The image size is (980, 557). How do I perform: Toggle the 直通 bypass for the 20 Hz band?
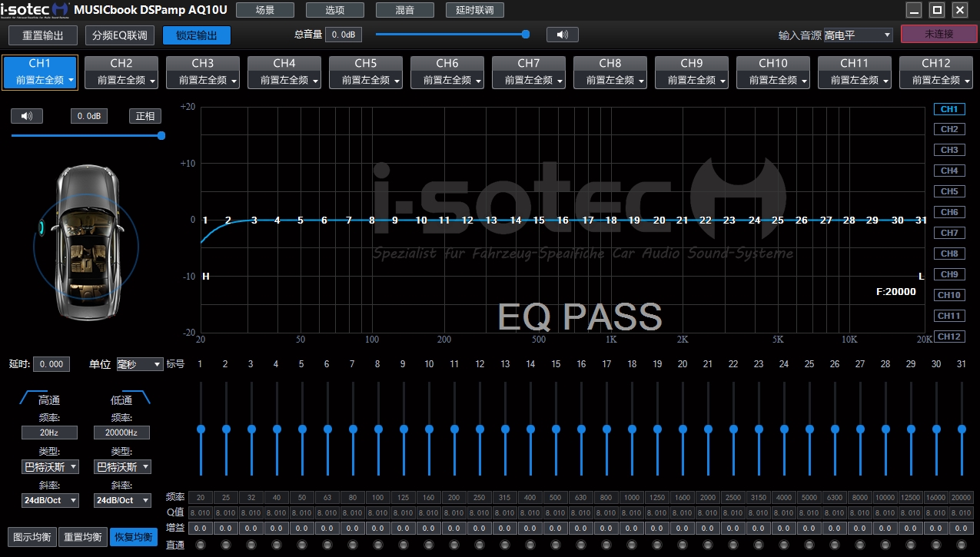click(200, 545)
